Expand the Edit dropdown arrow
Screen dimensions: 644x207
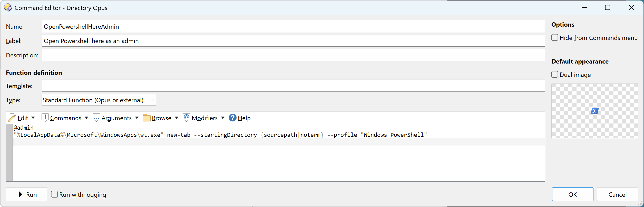(x=33, y=118)
